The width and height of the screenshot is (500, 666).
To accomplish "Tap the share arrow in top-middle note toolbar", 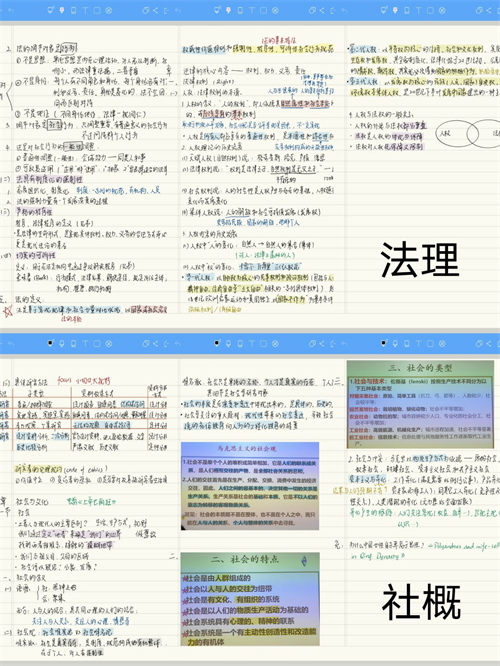I will point(322,10).
